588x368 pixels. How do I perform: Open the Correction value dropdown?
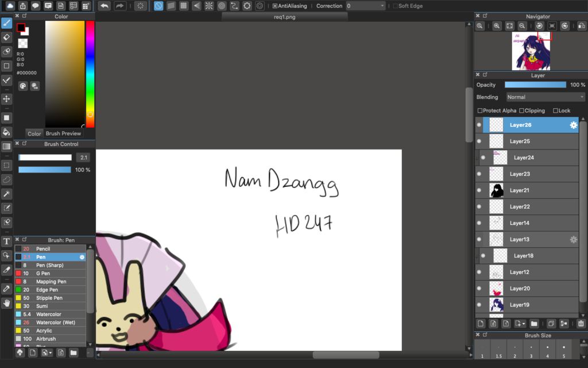366,6
